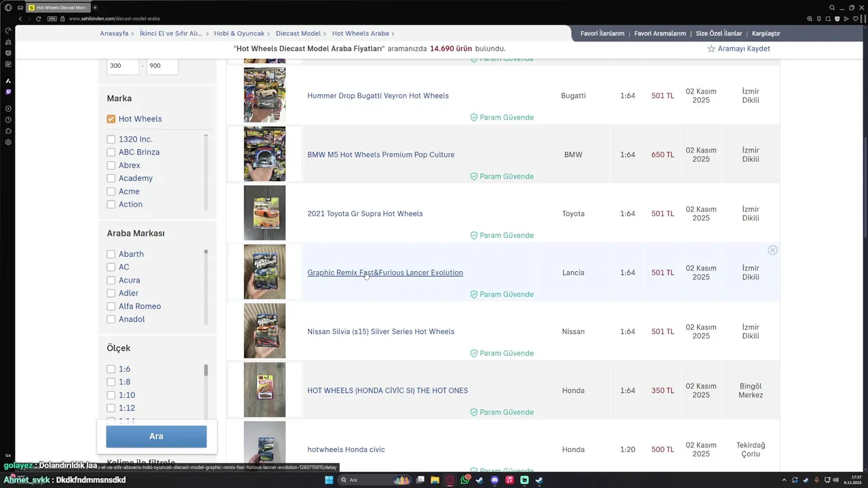Open Size Özel İlanlar menu item
Viewport: 868px width, 488px height.
point(719,33)
